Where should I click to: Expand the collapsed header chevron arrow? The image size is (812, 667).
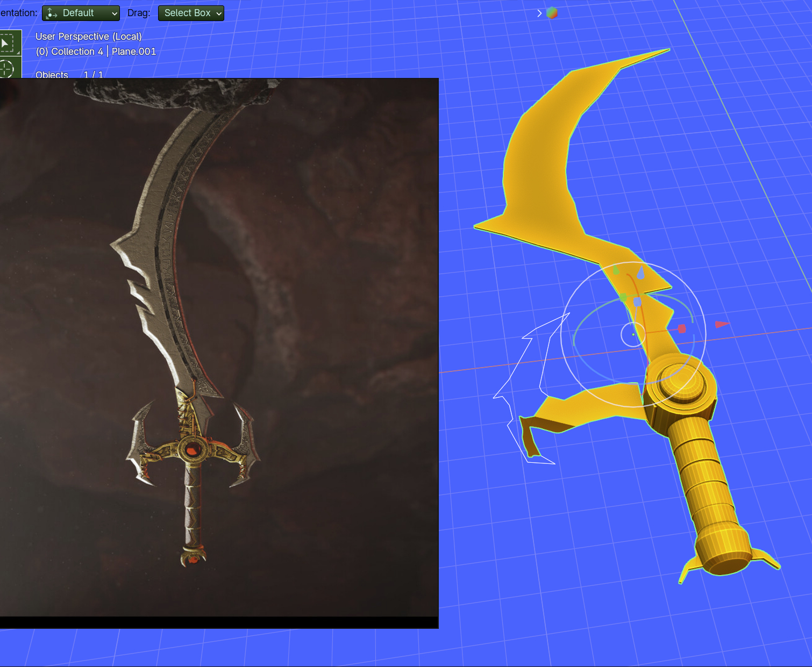tap(539, 13)
